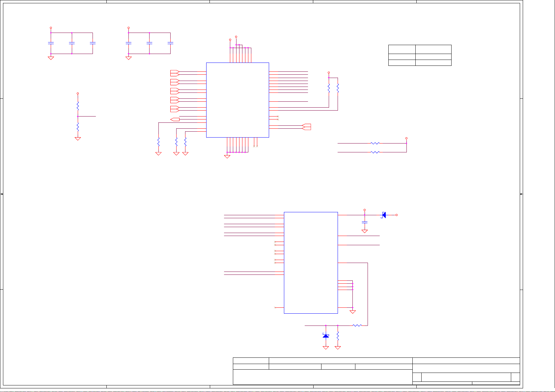Select the horizontal series resistor below lower IC
Screen dimensions: 555x392
point(357,326)
